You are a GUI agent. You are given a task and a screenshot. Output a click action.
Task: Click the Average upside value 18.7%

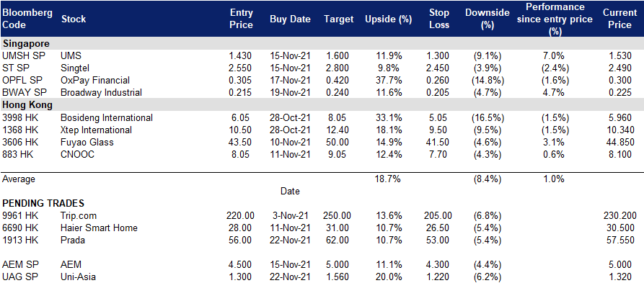[x=388, y=179]
